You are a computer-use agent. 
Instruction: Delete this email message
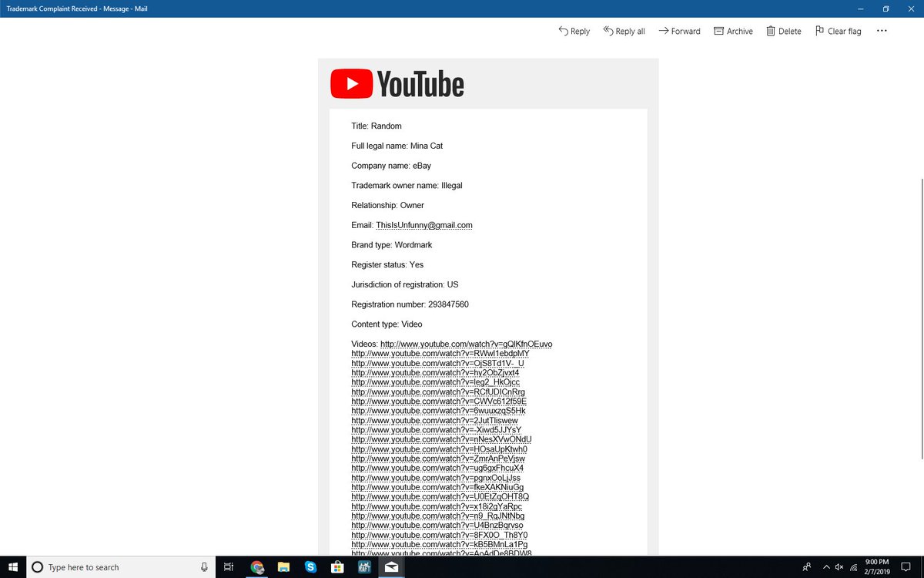point(783,31)
